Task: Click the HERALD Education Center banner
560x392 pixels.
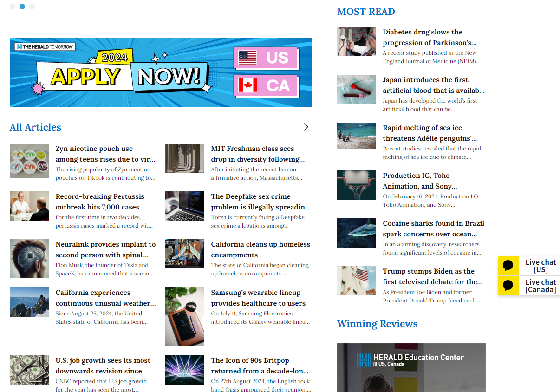Action: pyautogui.click(x=411, y=367)
